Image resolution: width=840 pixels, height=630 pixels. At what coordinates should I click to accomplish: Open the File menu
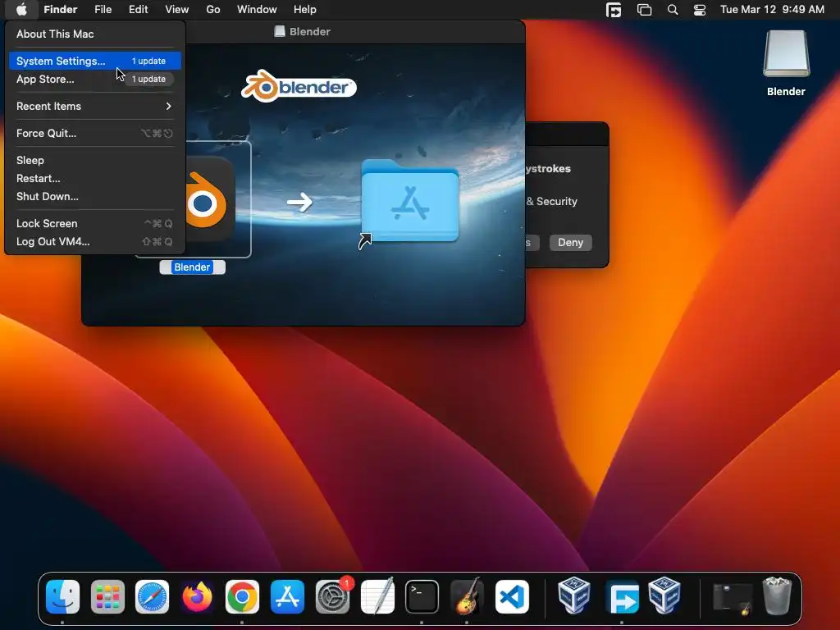point(103,10)
